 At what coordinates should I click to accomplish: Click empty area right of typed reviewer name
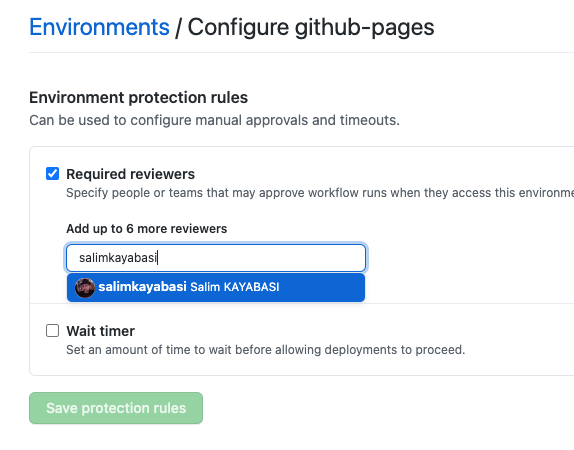[260, 258]
